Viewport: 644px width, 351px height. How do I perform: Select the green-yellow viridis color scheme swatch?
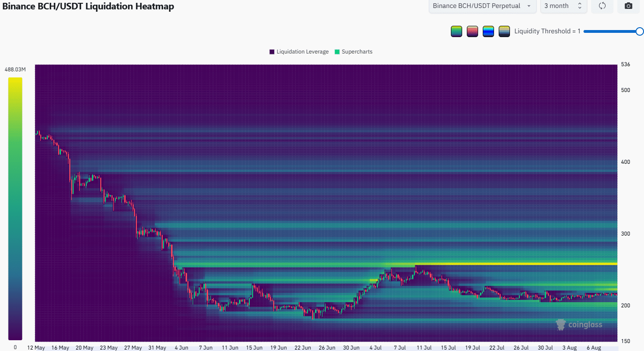pos(457,31)
